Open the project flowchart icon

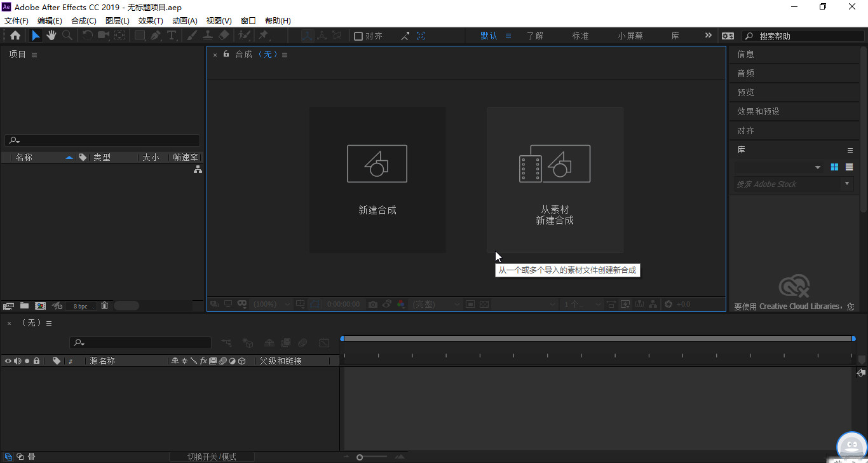coord(198,169)
